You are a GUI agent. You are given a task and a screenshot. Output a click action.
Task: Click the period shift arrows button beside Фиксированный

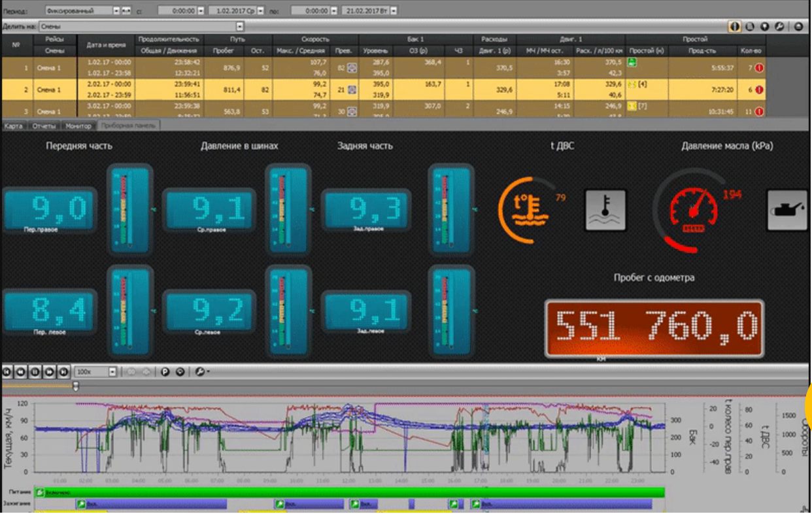click(126, 11)
